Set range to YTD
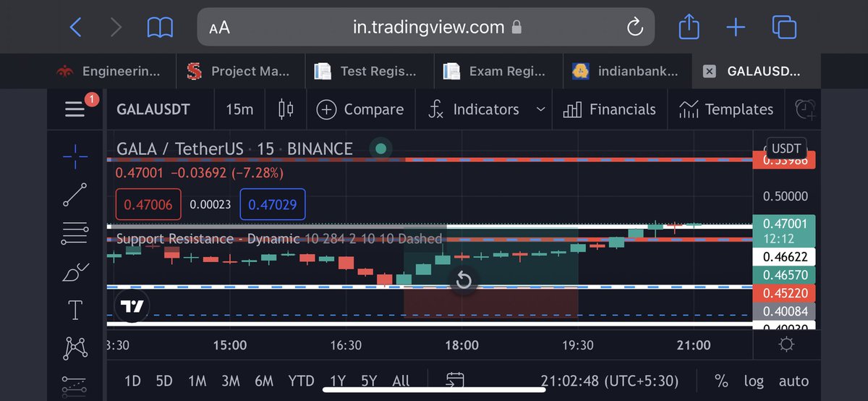The image size is (868, 401). coord(301,381)
